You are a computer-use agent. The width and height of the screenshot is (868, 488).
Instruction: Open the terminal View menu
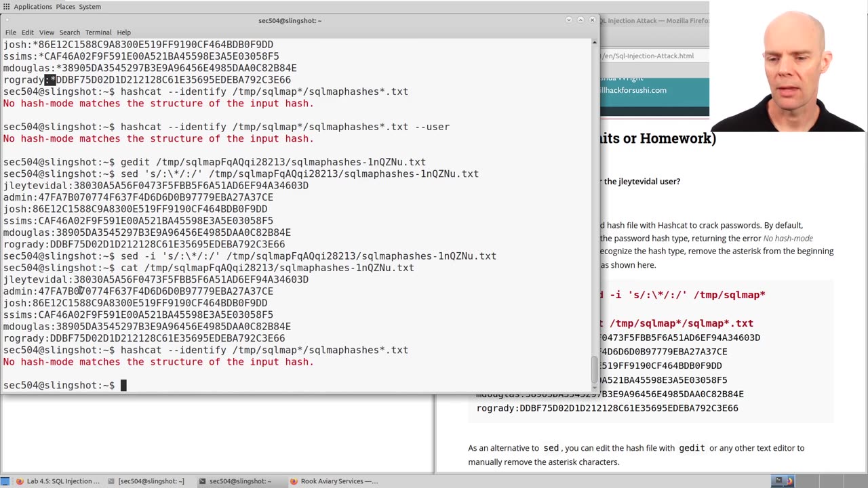point(47,33)
